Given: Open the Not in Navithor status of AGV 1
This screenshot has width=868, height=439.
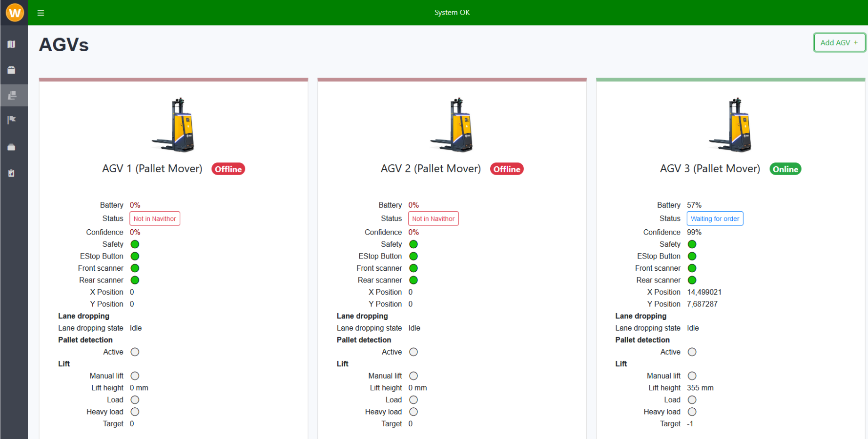Looking at the screenshot, I should (155, 219).
